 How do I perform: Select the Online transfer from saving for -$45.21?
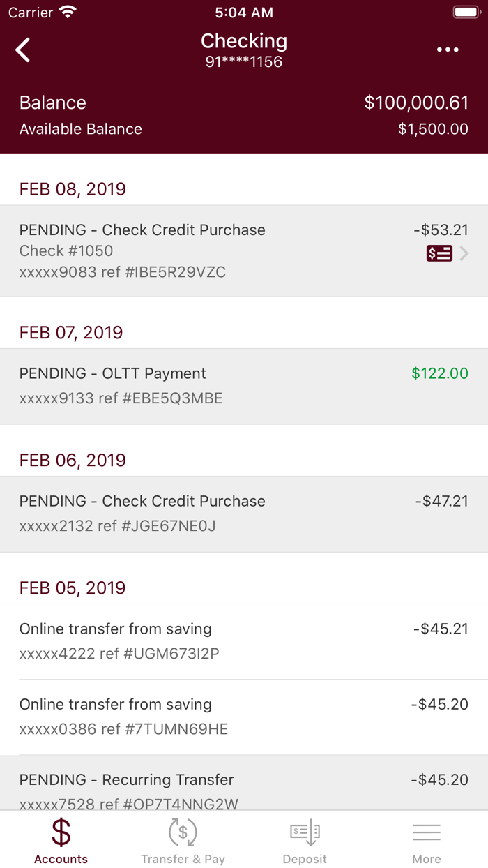pos(244,641)
